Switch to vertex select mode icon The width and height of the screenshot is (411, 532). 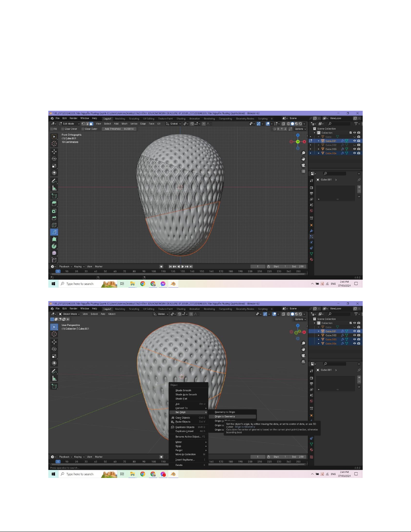coord(83,124)
